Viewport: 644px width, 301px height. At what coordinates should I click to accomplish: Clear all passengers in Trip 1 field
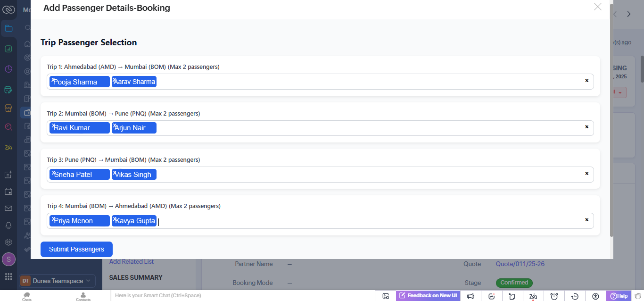pos(586,81)
